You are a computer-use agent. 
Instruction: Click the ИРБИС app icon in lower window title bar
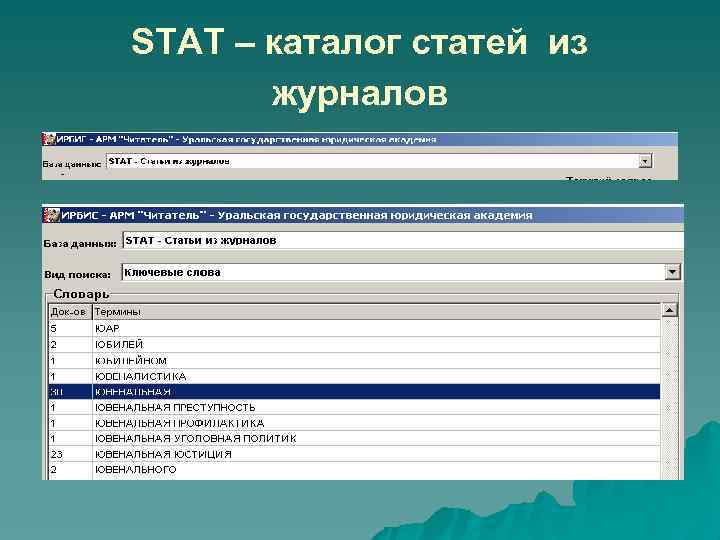[52, 215]
